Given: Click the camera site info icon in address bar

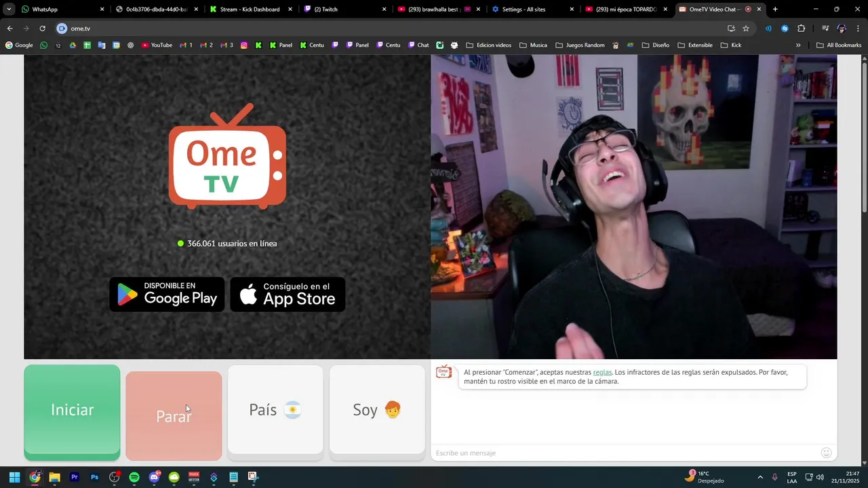Looking at the screenshot, I should tap(62, 28).
